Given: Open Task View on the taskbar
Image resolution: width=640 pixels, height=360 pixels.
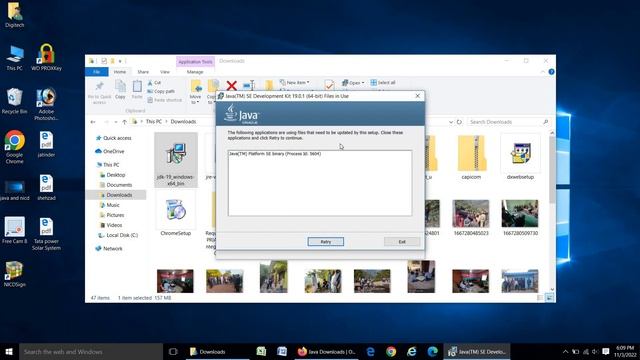Looking at the screenshot, I should tap(173, 351).
